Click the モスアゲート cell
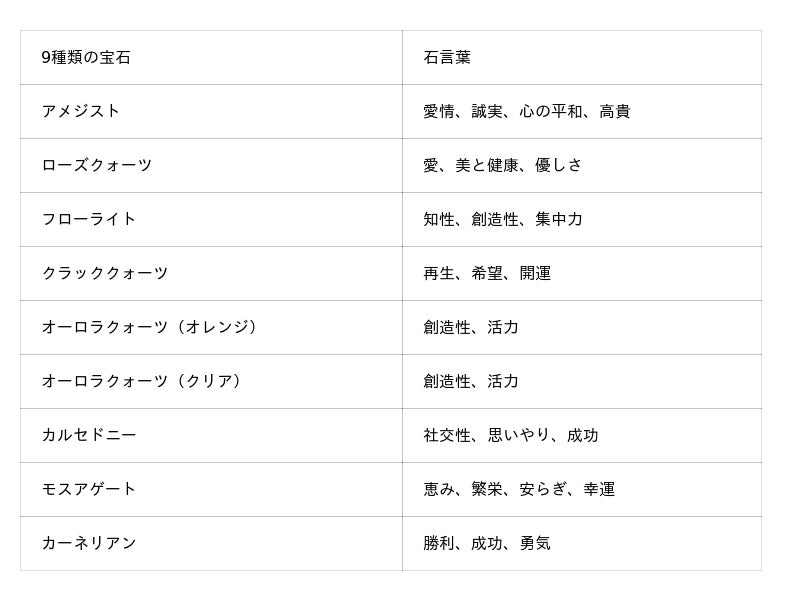The image size is (800, 601). [x=89, y=490]
